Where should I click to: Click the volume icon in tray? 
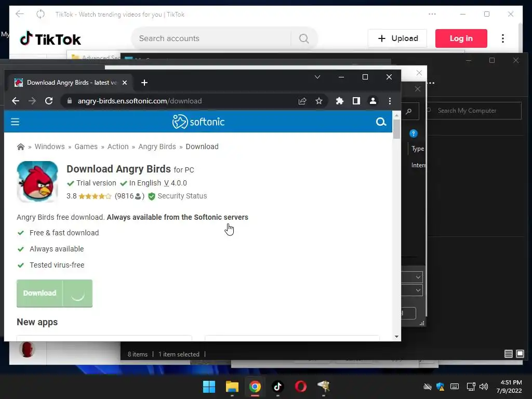(484, 387)
